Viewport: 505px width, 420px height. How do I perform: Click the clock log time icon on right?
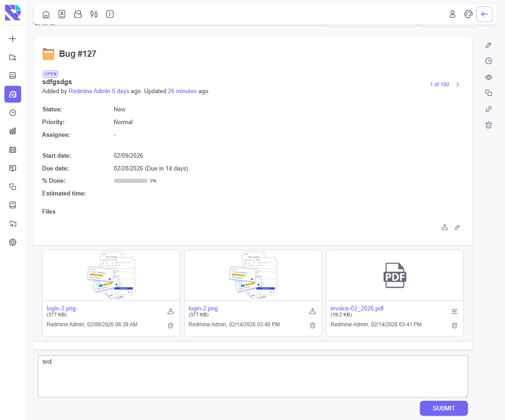[488, 61]
